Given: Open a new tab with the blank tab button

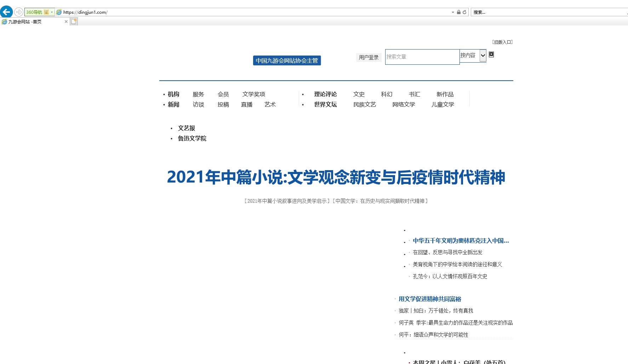Looking at the screenshot, I should (74, 22).
